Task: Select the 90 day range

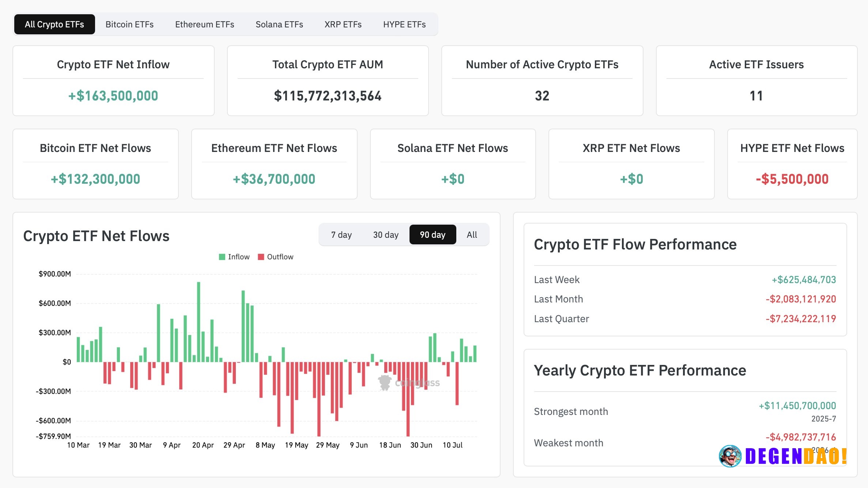Action: point(433,235)
